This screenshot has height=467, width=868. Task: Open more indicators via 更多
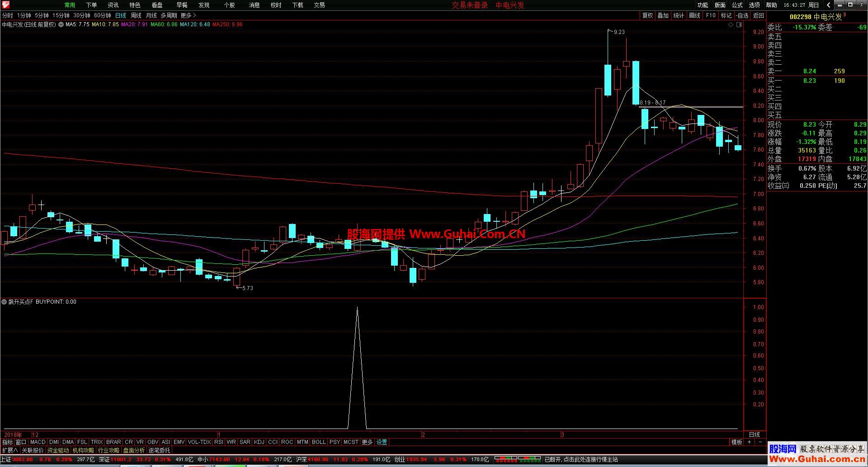point(367,442)
